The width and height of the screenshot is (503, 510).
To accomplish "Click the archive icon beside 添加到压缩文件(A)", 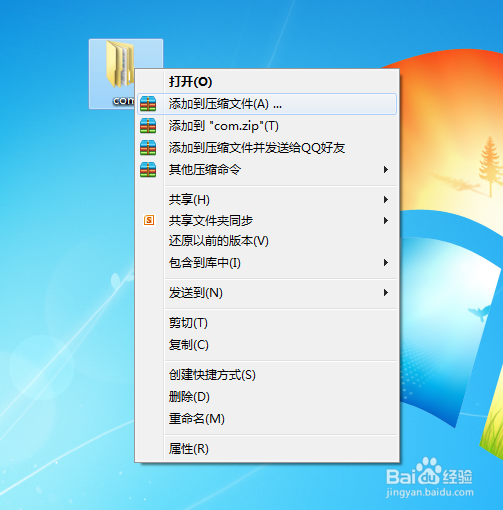I will point(148,104).
